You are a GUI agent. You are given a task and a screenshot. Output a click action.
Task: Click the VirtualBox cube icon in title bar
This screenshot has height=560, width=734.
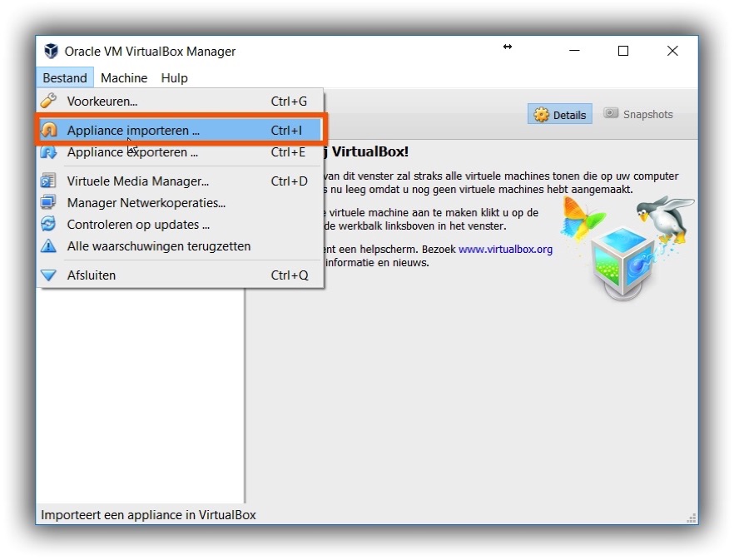coord(51,51)
